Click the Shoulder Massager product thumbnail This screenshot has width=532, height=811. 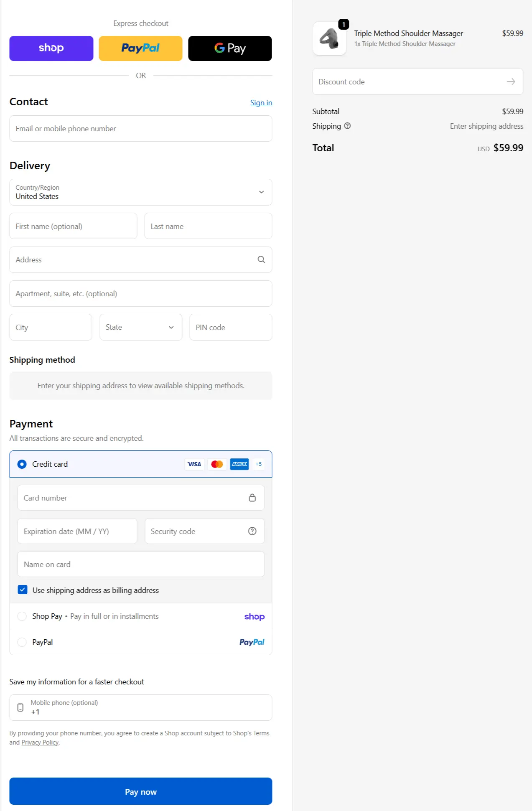329,38
